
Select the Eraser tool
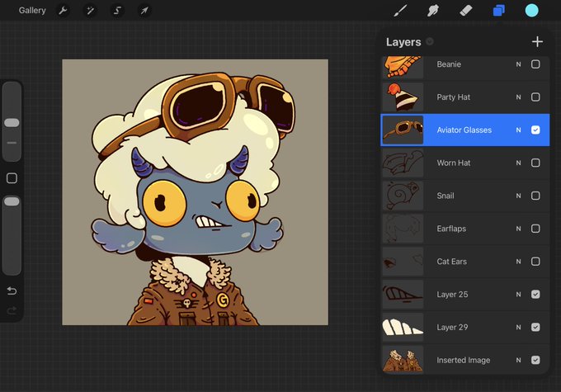click(x=466, y=11)
